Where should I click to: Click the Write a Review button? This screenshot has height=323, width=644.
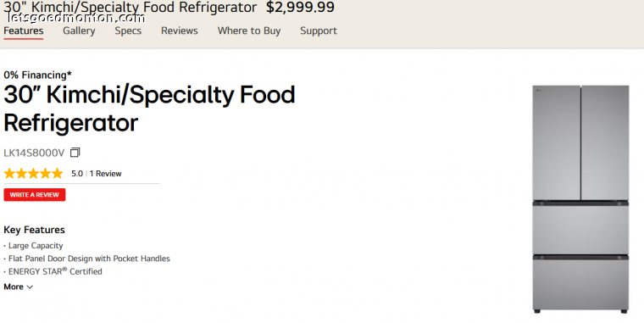(x=35, y=195)
